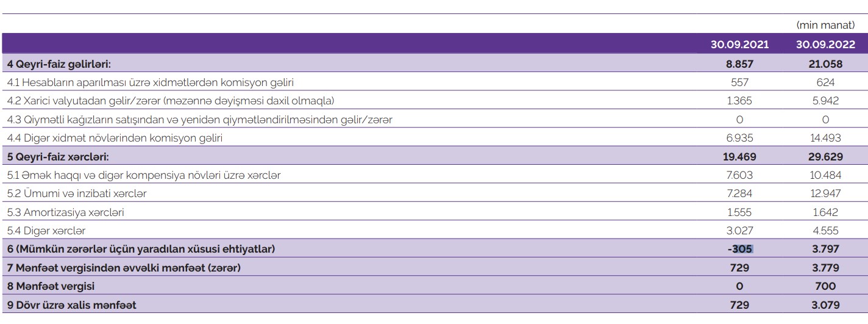Click the 30.09.2021 column header

tap(739, 45)
